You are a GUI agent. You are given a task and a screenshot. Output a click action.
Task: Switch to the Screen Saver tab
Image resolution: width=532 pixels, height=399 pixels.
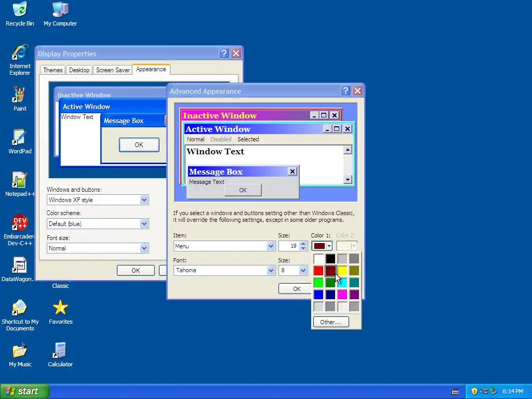(x=113, y=70)
